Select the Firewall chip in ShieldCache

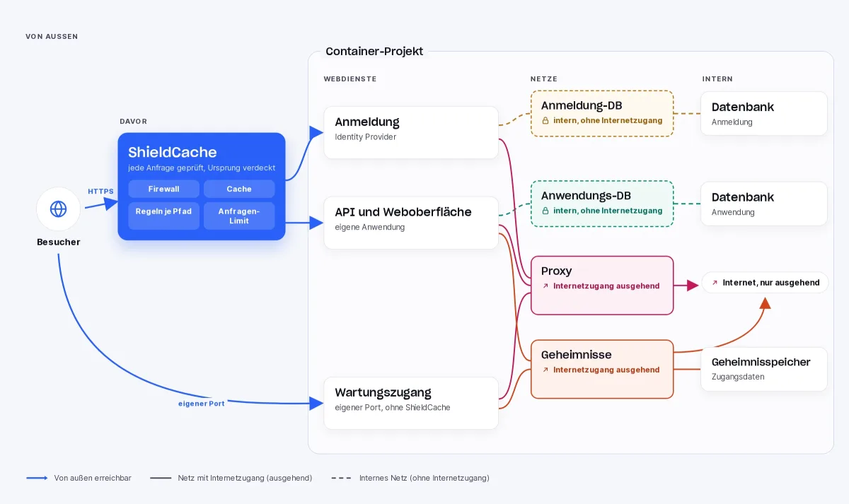pyautogui.click(x=164, y=189)
